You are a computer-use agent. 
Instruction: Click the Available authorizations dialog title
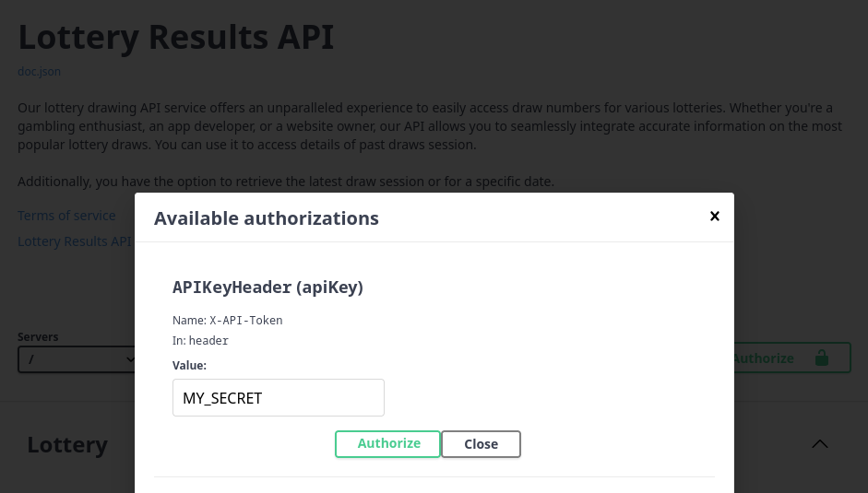click(x=266, y=218)
